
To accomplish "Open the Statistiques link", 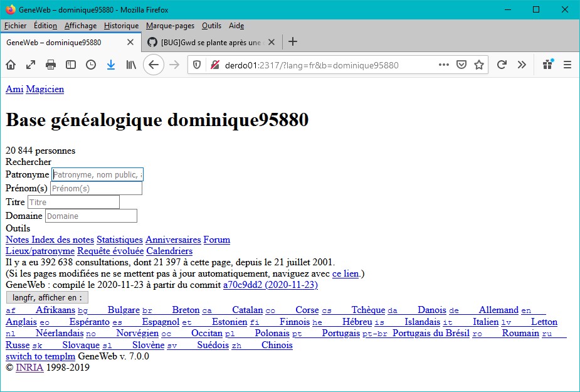I will coord(119,240).
